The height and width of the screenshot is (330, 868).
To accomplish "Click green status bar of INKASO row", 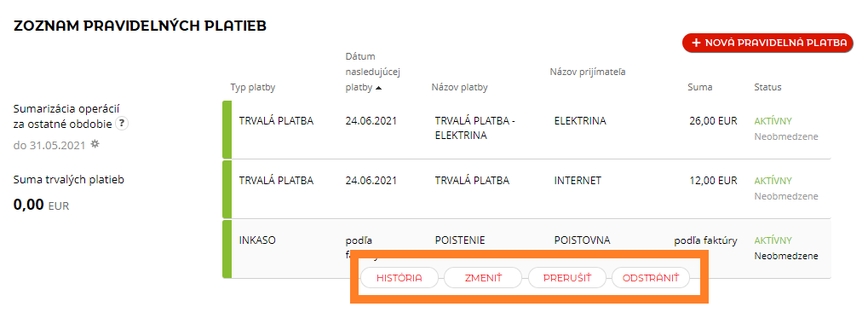I will coord(227,249).
